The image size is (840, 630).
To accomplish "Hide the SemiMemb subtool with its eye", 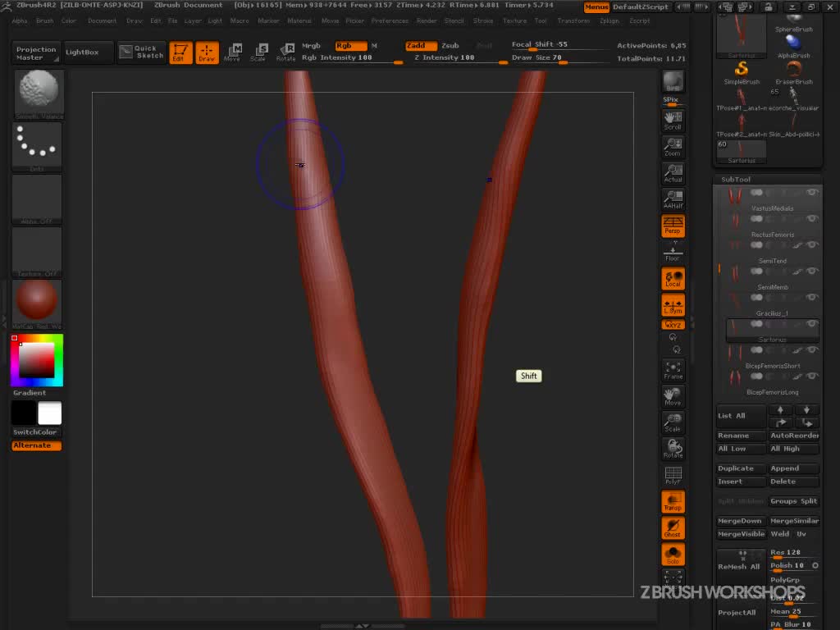I will (x=812, y=271).
